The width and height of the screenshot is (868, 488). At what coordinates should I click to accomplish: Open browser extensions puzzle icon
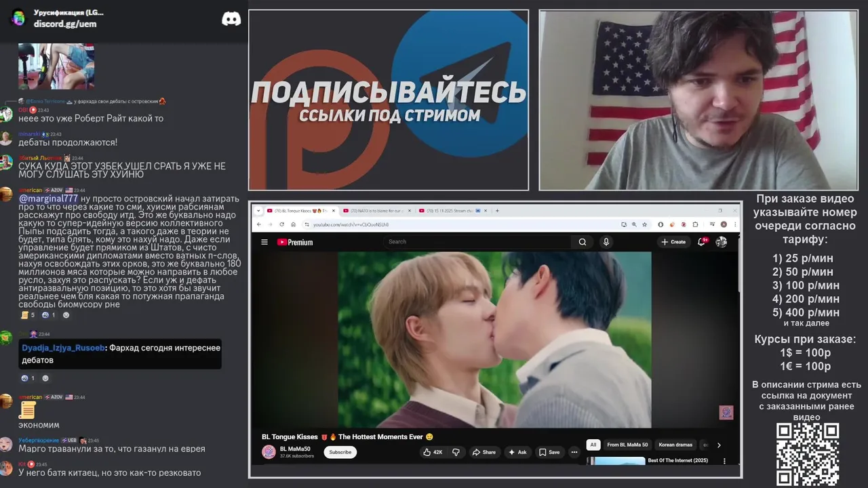[x=695, y=224]
